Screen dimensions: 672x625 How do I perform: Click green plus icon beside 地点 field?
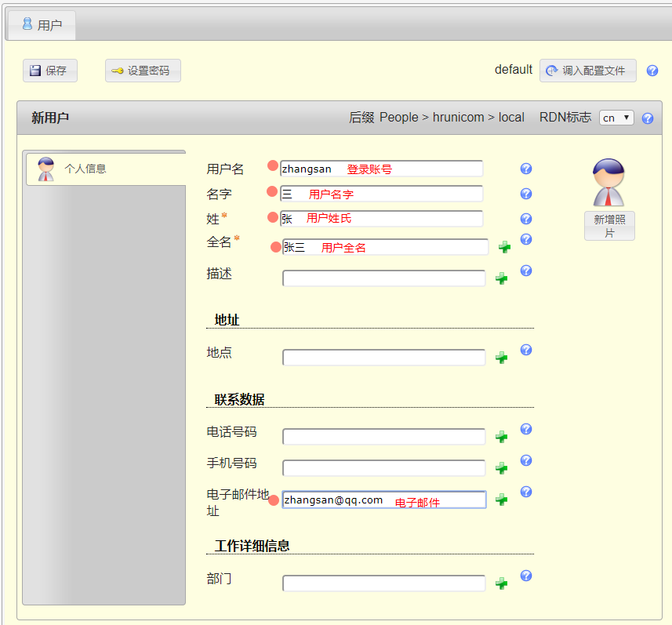(502, 358)
